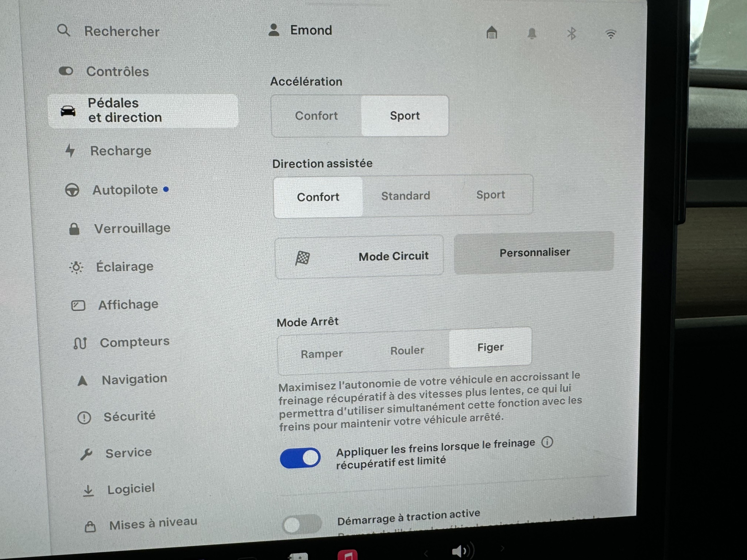Open the music app icon
The height and width of the screenshot is (560, 747).
coord(347,555)
